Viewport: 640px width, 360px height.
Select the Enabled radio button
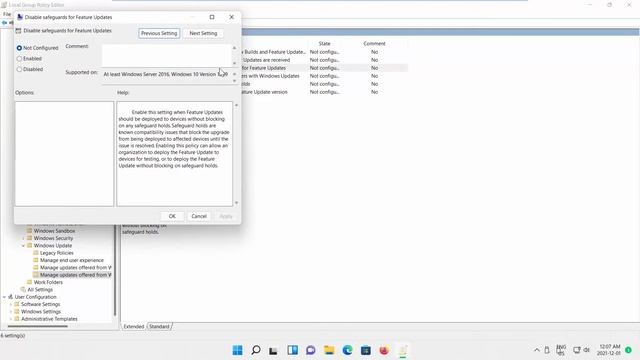coord(19,59)
